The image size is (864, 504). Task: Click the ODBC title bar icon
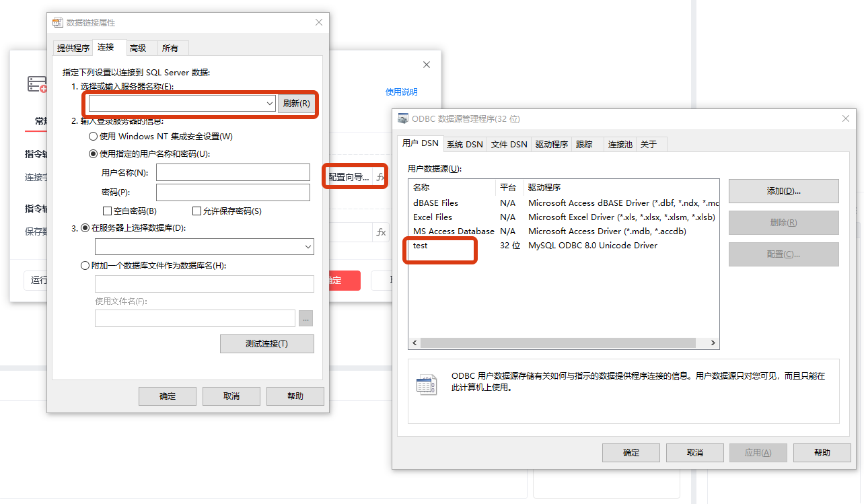pos(403,119)
